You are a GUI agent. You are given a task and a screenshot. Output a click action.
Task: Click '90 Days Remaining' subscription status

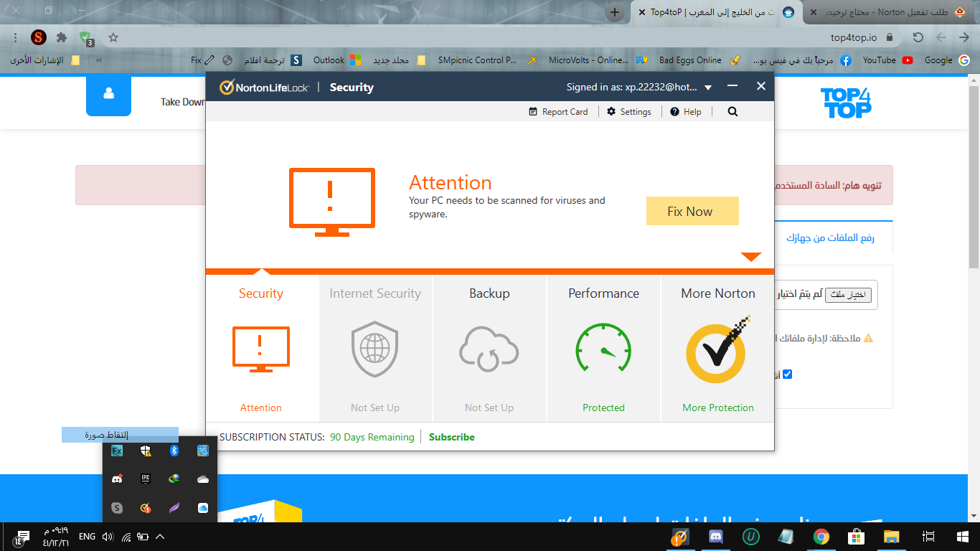[x=372, y=437]
